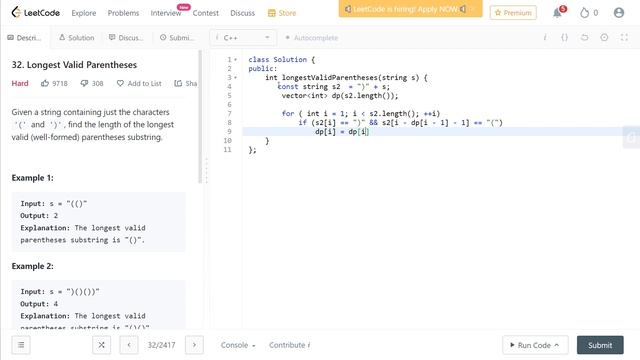The image size is (640, 360).
Task: Open Discuss in top navigation
Action: 242,13
